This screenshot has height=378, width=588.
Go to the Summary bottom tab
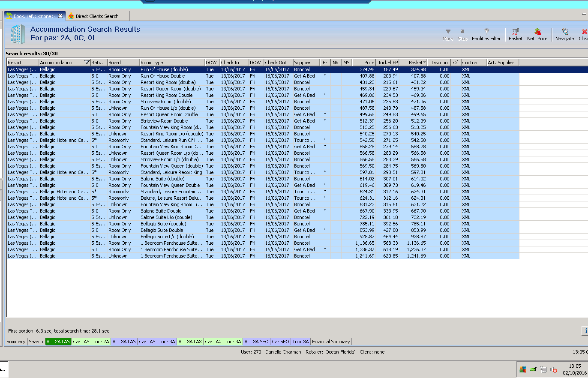(16, 342)
